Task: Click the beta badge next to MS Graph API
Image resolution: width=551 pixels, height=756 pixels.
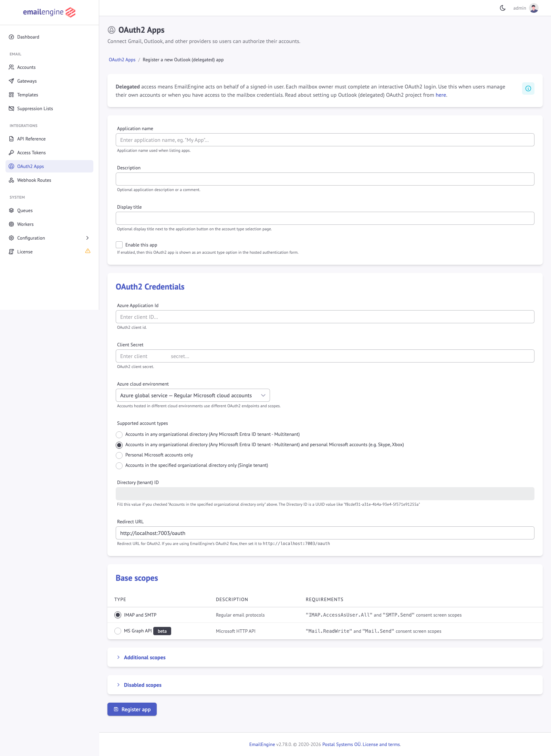Action: coord(162,631)
